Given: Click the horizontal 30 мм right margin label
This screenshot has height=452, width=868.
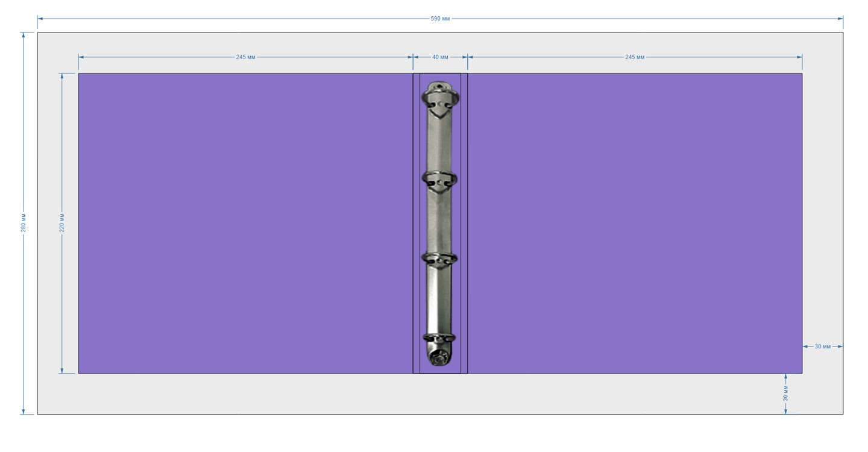Looking at the screenshot, I should coord(823,347).
